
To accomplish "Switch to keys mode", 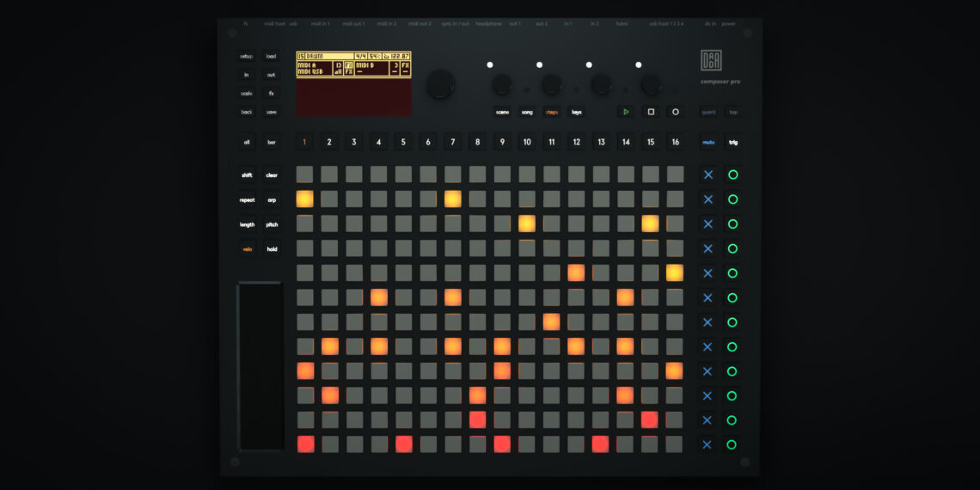I will [x=576, y=112].
